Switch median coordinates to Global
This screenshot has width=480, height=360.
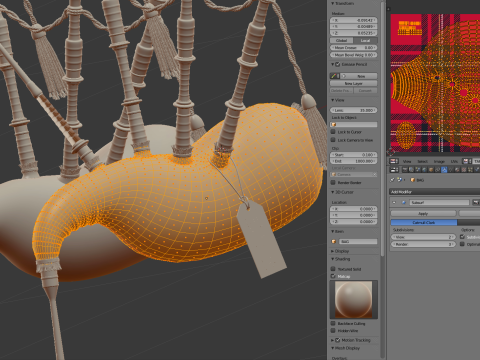(341, 40)
